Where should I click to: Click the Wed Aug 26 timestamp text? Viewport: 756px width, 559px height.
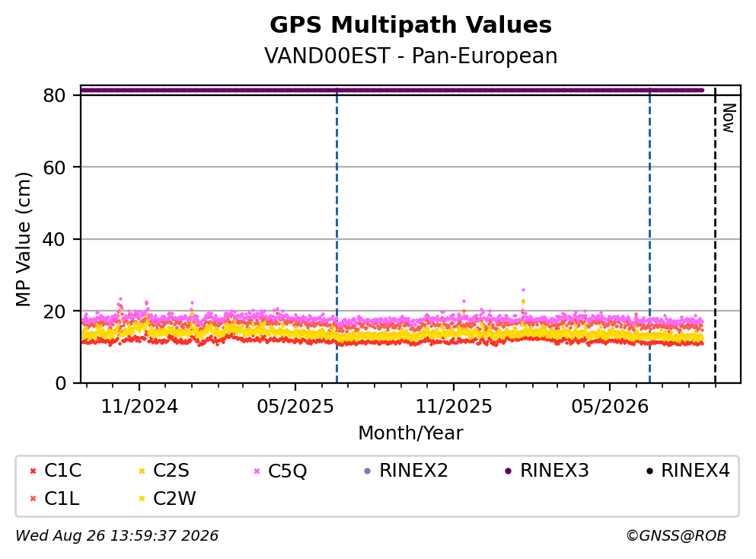(x=117, y=536)
